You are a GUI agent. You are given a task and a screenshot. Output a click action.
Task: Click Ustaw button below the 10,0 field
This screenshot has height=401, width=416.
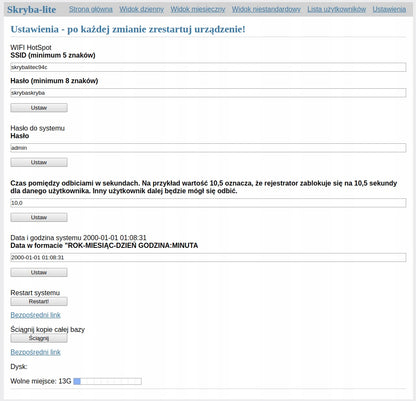point(39,217)
